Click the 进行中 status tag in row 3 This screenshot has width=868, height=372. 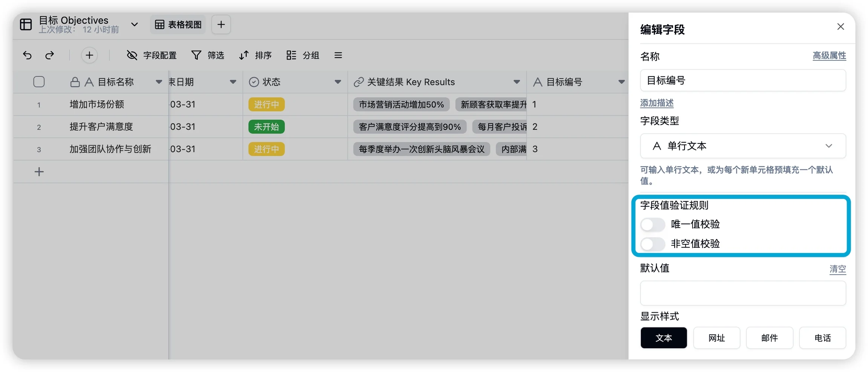click(266, 149)
